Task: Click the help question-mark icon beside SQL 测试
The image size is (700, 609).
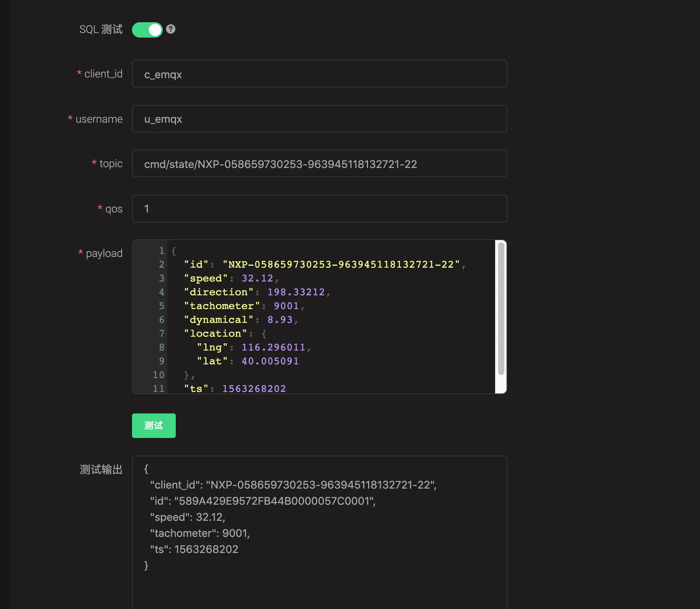Action: tap(171, 29)
